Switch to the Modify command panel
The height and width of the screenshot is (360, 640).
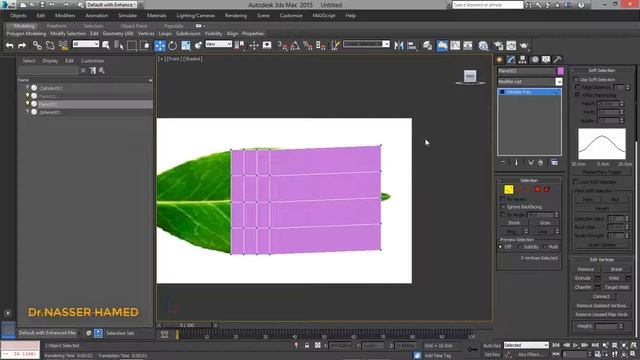[511, 60]
